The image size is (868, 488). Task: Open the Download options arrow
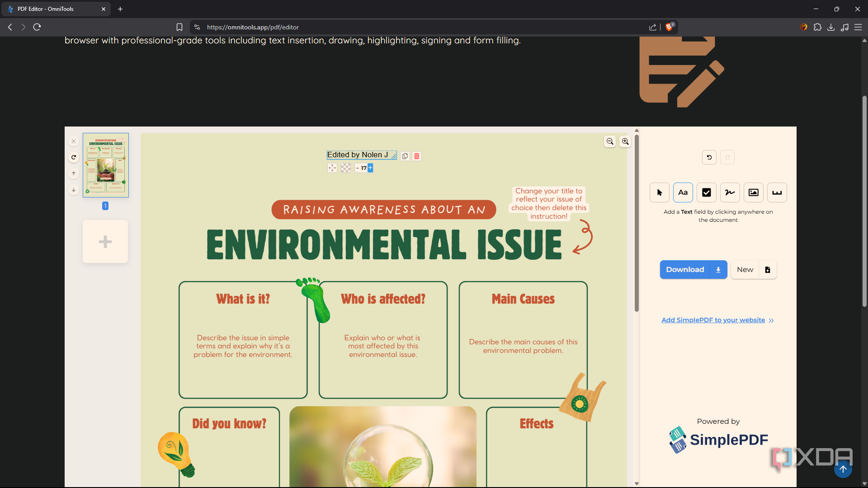[718, 270]
